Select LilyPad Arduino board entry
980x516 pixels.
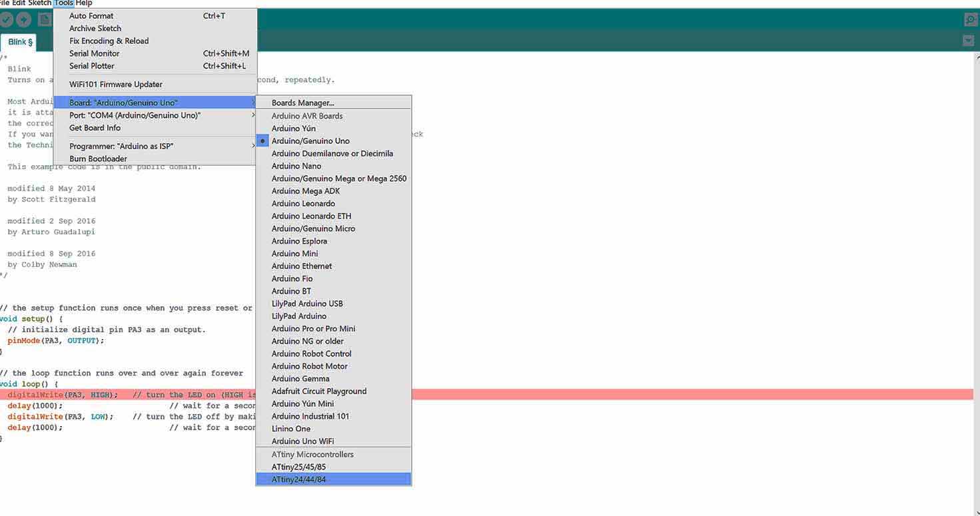(x=334, y=316)
